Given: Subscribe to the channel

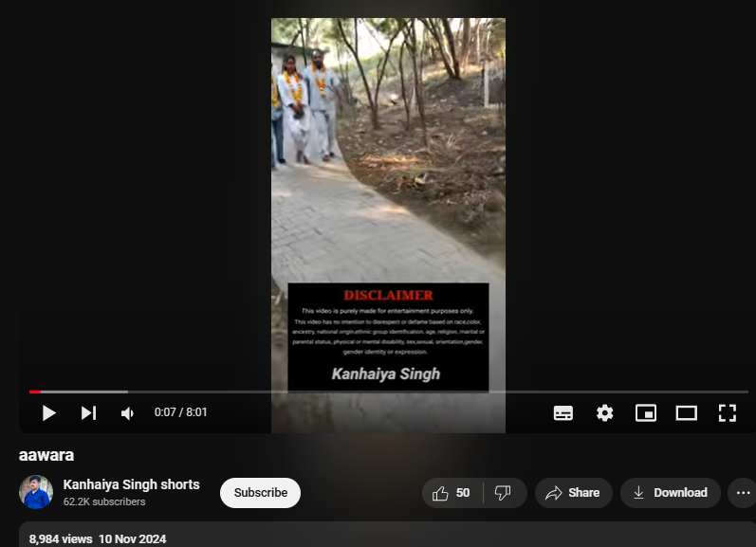Looking at the screenshot, I should tap(260, 493).
